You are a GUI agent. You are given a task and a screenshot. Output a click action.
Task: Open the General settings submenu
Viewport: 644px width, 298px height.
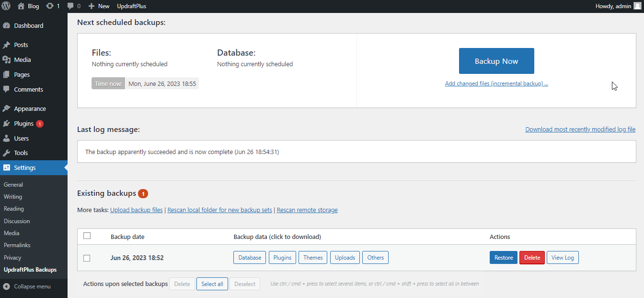pos(13,184)
